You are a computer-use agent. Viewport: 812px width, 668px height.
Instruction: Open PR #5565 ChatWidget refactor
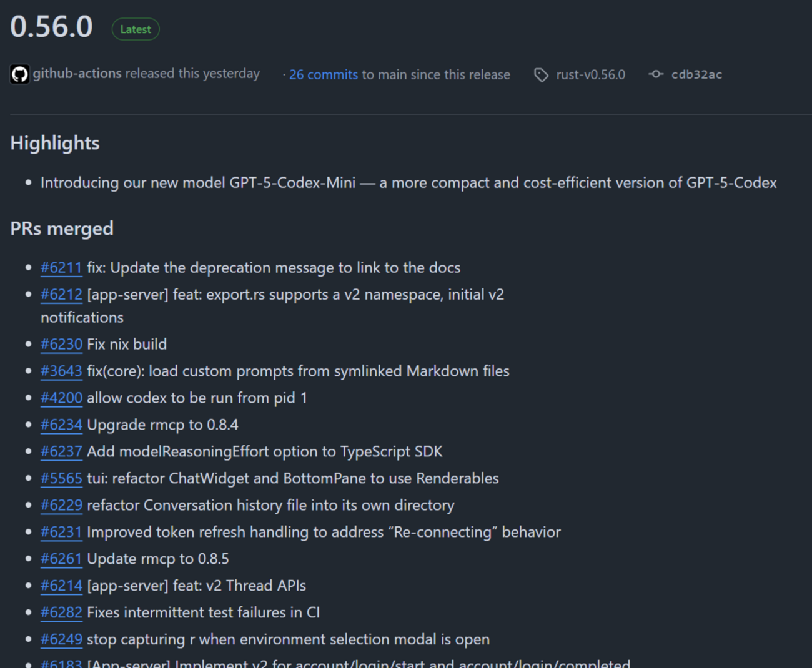click(x=61, y=479)
